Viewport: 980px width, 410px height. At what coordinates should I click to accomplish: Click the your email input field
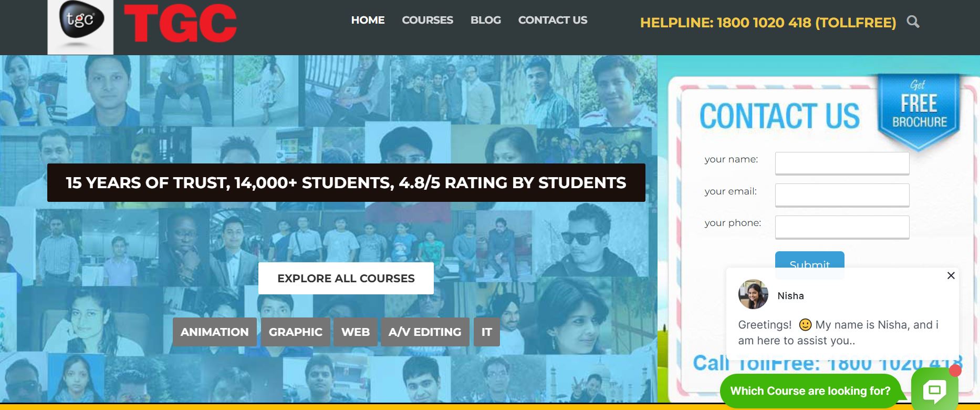click(842, 195)
